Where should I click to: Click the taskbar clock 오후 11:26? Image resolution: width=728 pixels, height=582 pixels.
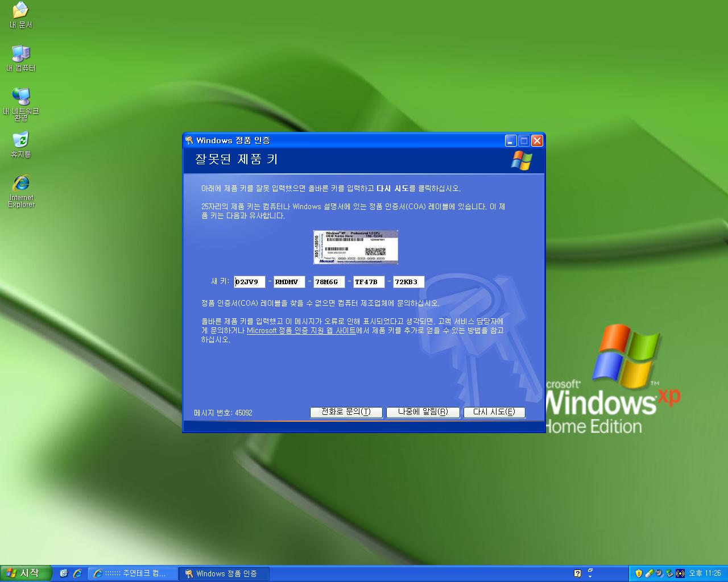point(705,573)
